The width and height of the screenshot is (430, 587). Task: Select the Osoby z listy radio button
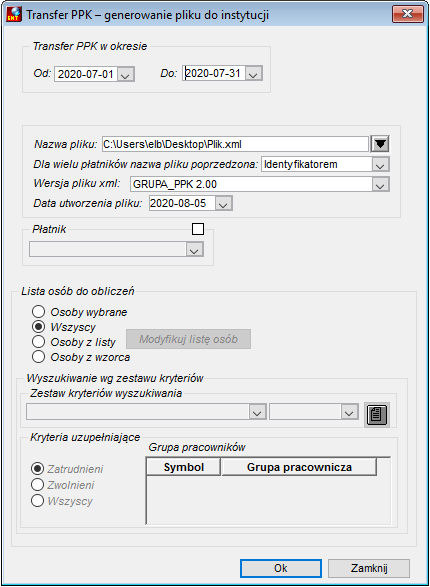coord(39,341)
